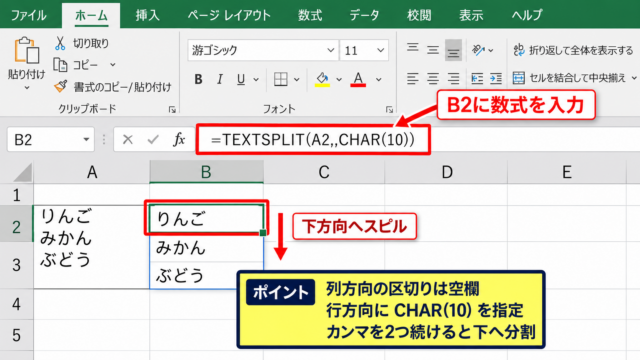Switch to the 校閲 (Review) tab

pos(419,15)
